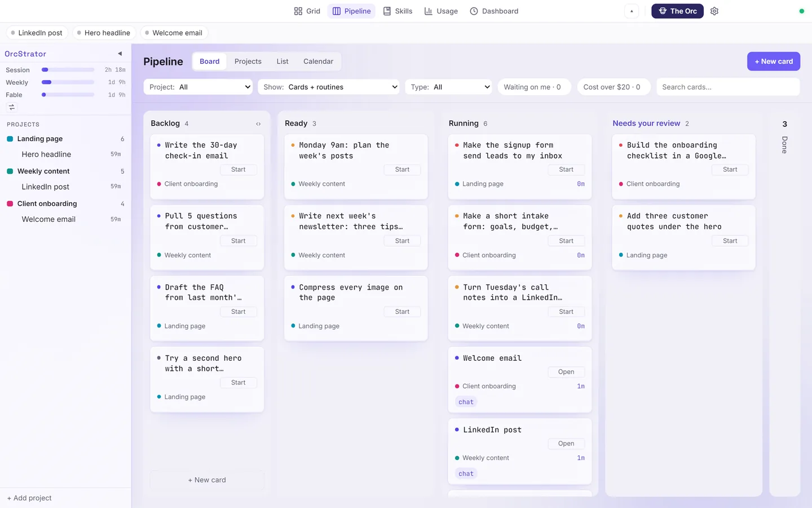Image resolution: width=812 pixels, height=508 pixels.
Task: Open the Skills page
Action: click(398, 11)
